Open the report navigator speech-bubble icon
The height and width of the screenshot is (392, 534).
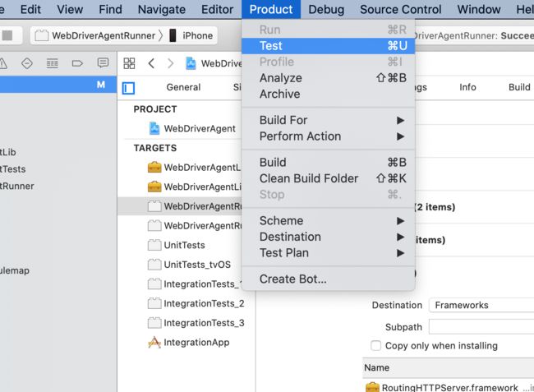tap(103, 63)
